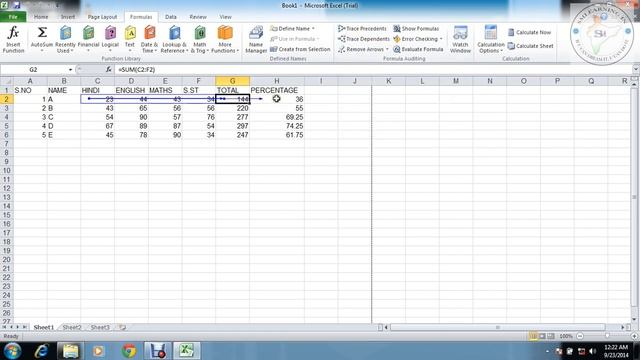Open Math & Trig functions
The width and height of the screenshot is (640, 360).
coord(200,39)
